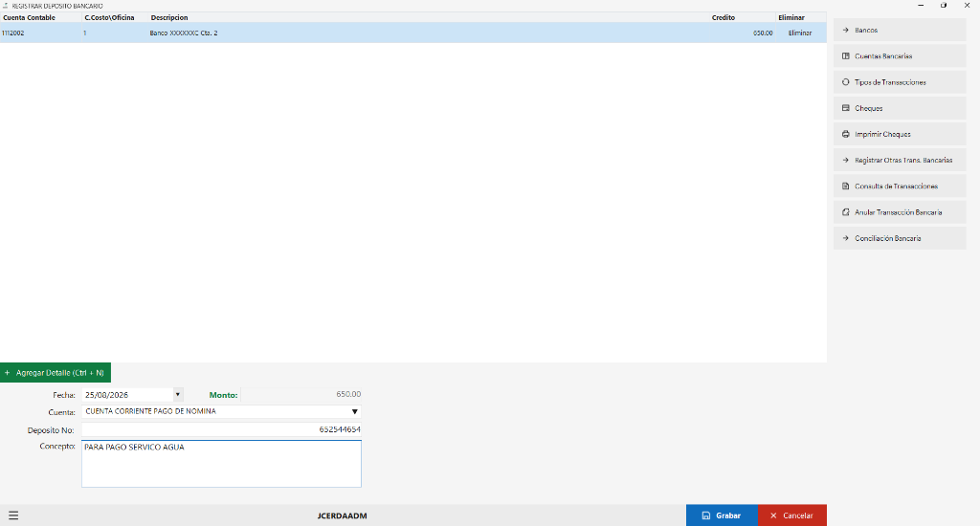The height and width of the screenshot is (526, 980).
Task: Click Agregar Detalle (Ctrl + N) button
Action: coord(56,373)
